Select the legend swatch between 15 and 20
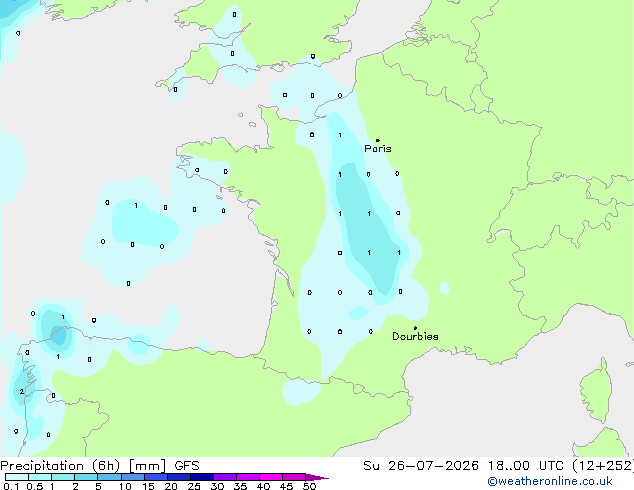634x490 pixels. click(x=156, y=477)
